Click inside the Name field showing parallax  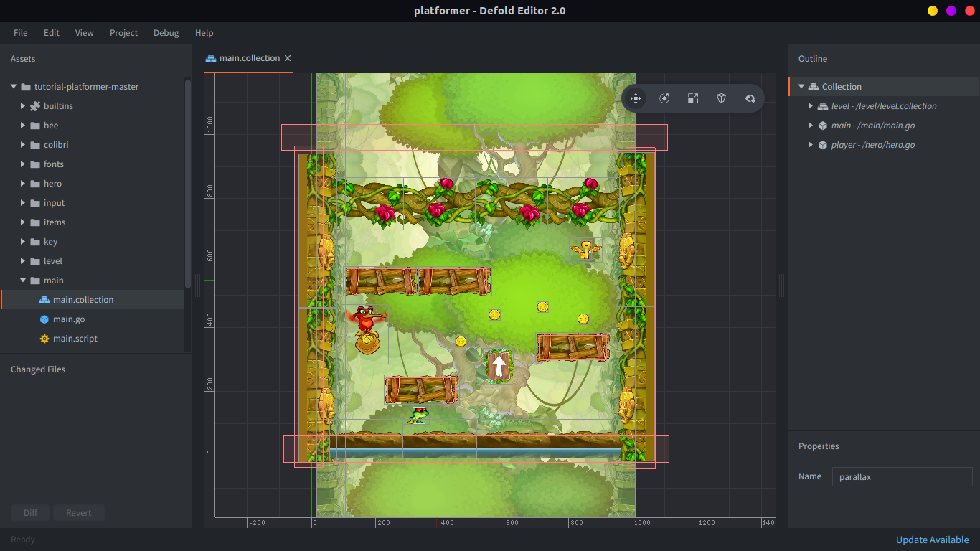tap(902, 476)
